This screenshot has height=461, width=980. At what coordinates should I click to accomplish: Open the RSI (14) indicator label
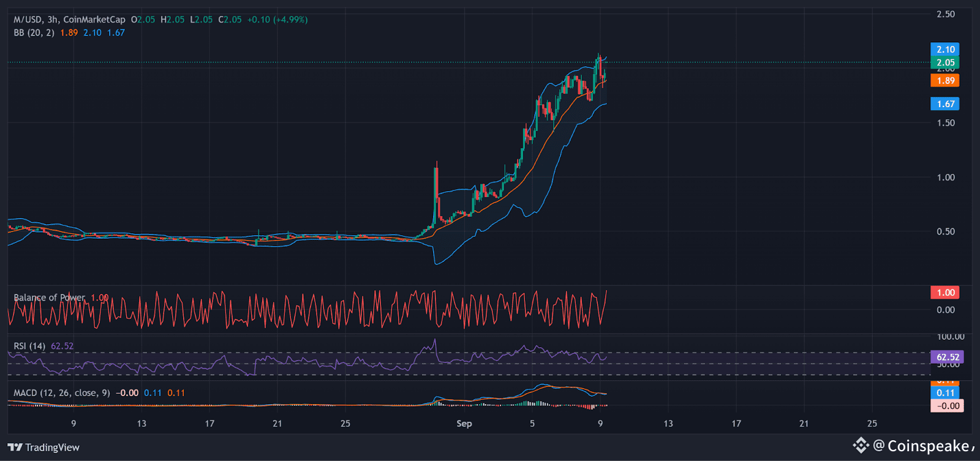tap(29, 346)
